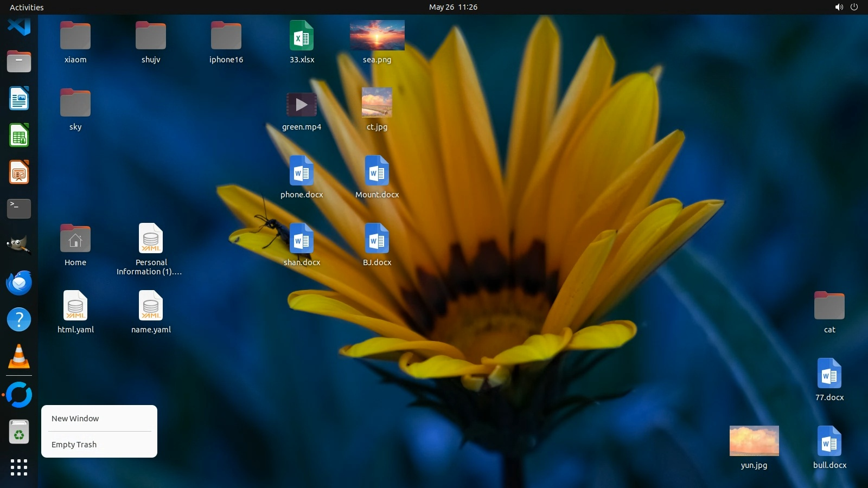
Task: Click the Trash icon in the dock
Action: coord(19,432)
